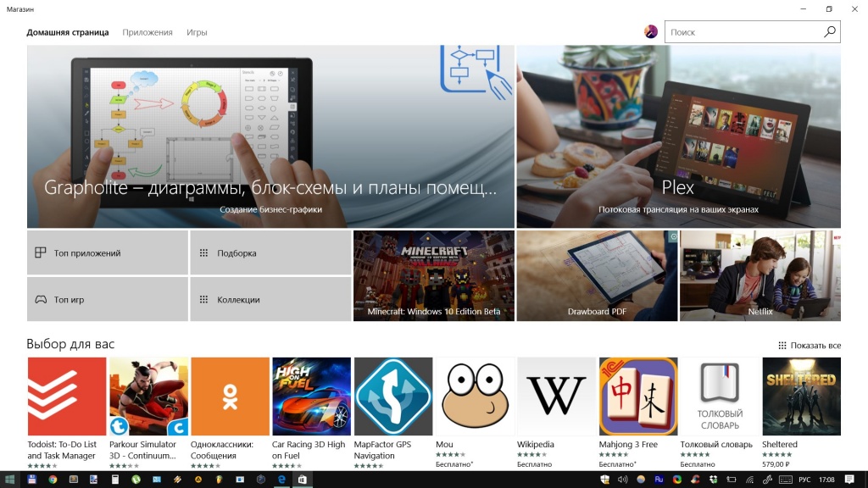Click the search magnifier icon
868x488 pixels.
tap(829, 32)
